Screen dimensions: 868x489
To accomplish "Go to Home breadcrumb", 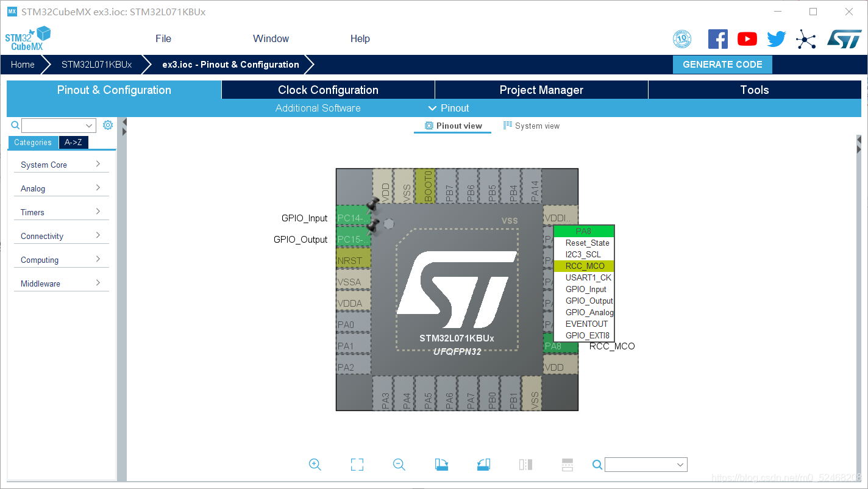I will click(x=23, y=64).
